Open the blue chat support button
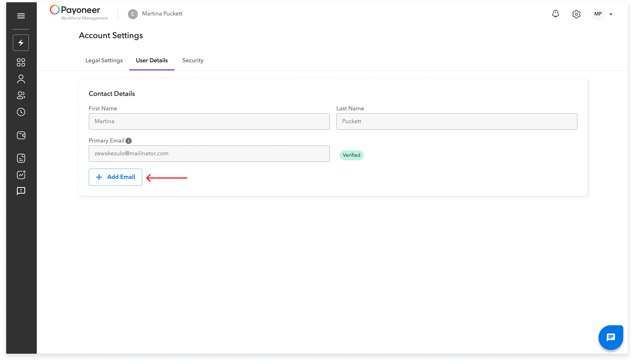634x364 pixels. tap(610, 337)
